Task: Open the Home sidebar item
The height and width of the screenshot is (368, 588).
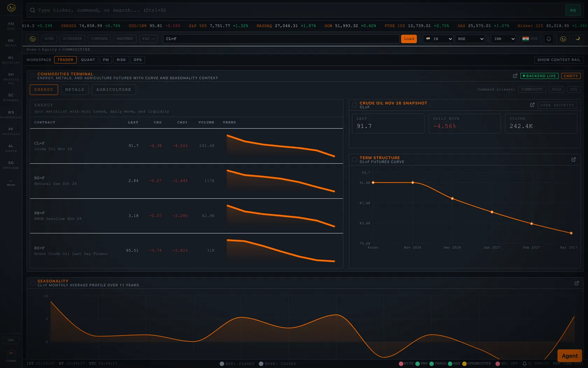Action: pyautogui.click(x=11, y=26)
